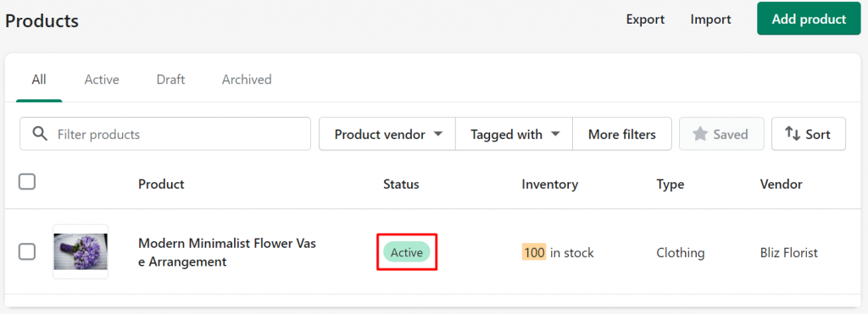The width and height of the screenshot is (868, 314).
Task: Click the up-down arrows Sort icon
Action: pos(793,134)
